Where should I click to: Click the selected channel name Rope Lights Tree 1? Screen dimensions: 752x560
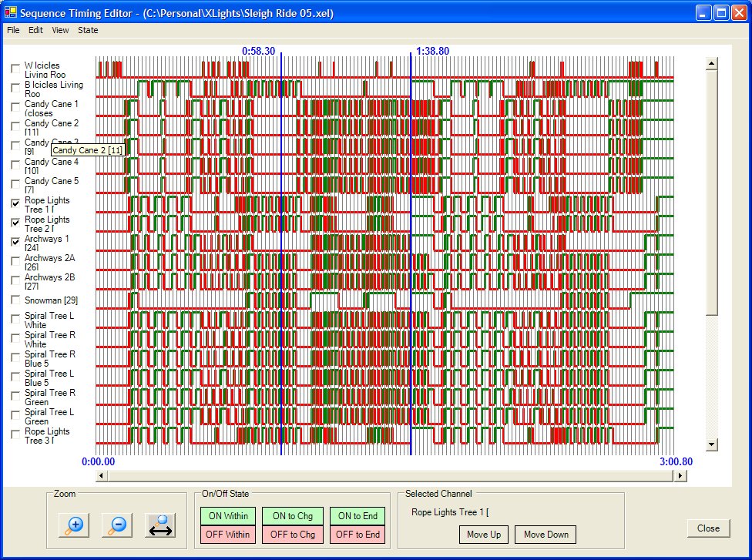click(x=450, y=512)
